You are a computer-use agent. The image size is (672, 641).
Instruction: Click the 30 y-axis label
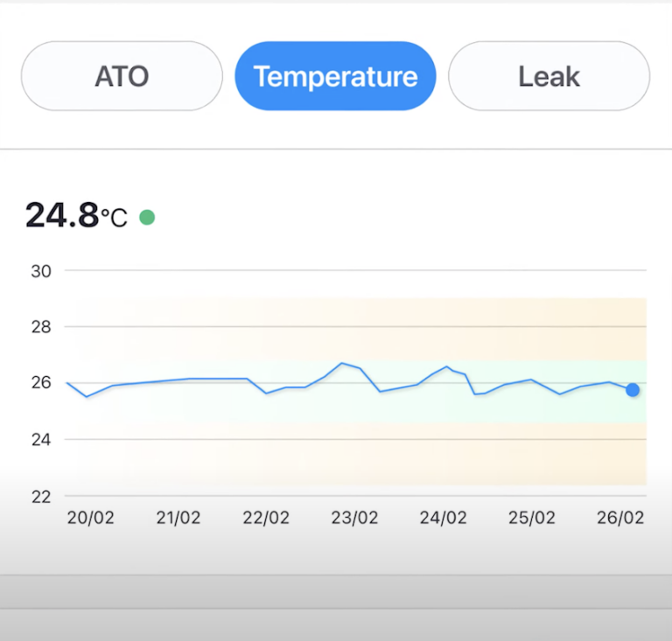41,271
